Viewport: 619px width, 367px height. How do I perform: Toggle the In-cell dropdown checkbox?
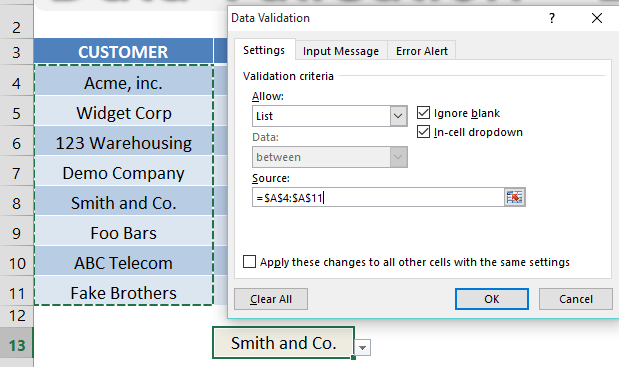click(x=423, y=132)
